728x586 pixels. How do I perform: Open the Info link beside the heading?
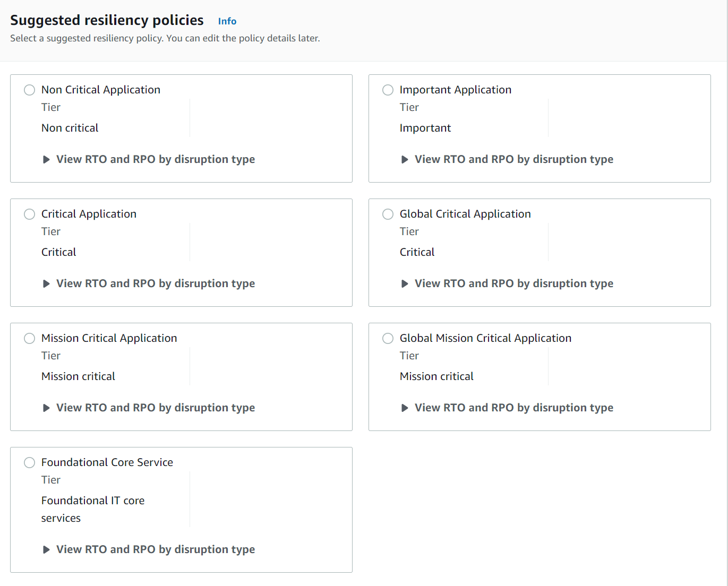(x=227, y=21)
